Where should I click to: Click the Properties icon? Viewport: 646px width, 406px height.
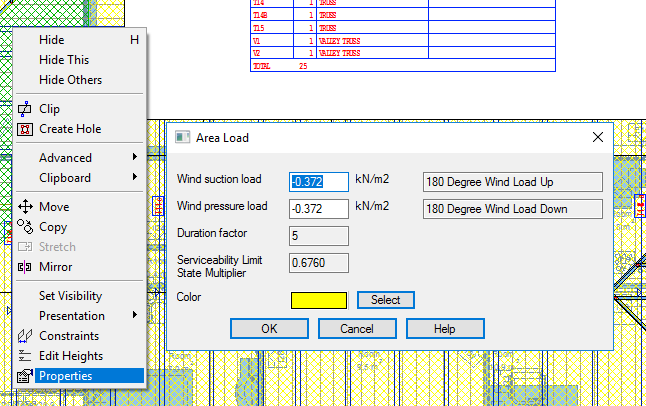pos(26,376)
